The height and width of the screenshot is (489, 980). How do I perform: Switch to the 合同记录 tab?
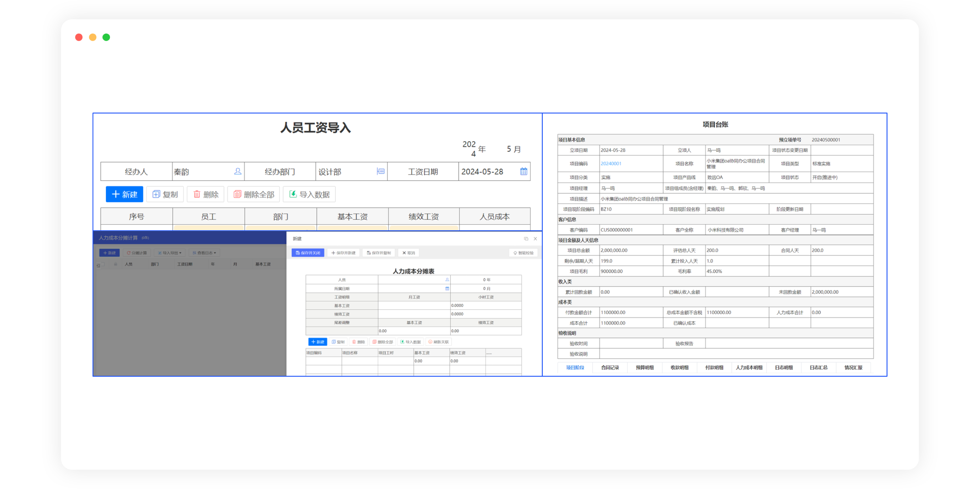(x=610, y=368)
